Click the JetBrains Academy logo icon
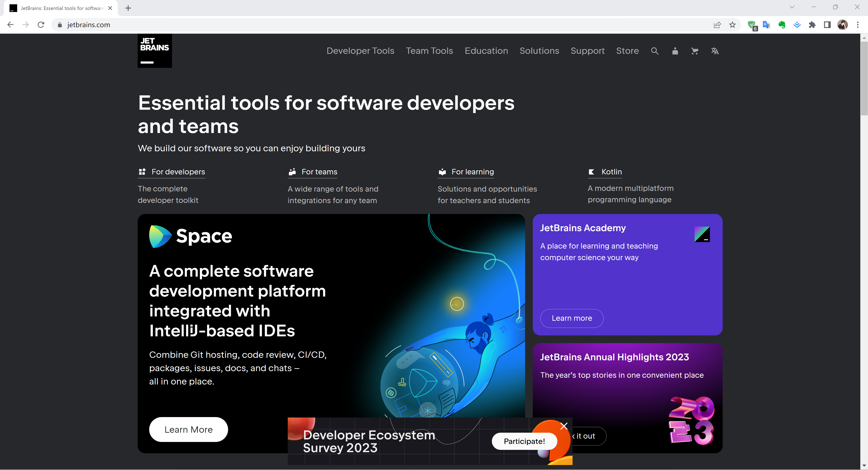Image resolution: width=868 pixels, height=470 pixels. [x=702, y=234]
